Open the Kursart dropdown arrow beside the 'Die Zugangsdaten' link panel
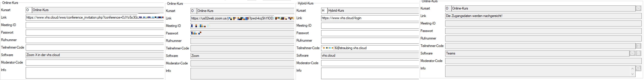644x80 pixels. point(638,9)
